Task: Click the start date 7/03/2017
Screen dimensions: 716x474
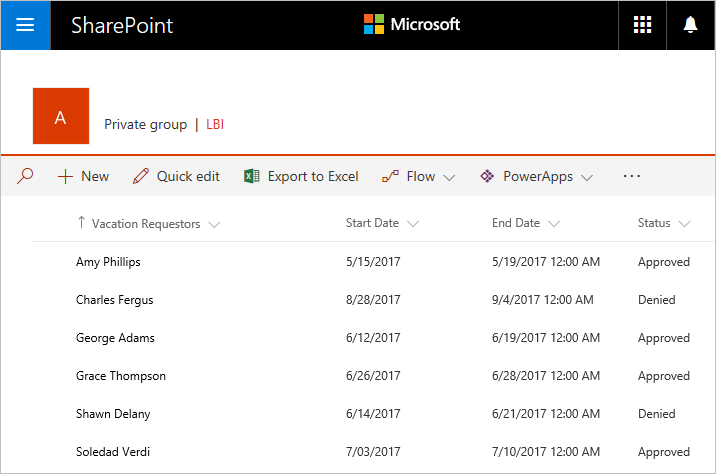Action: [x=373, y=451]
